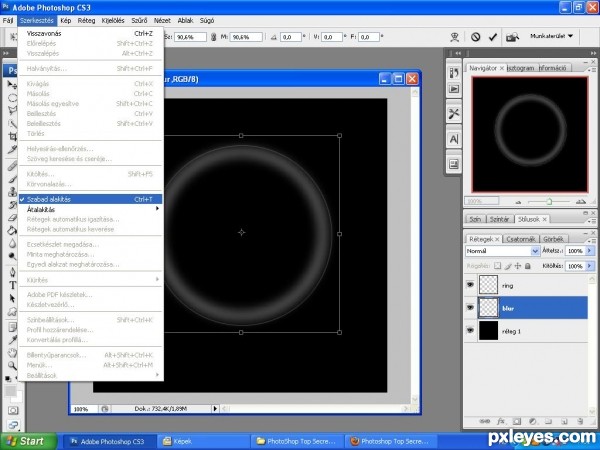Screen dimensions: 600x450
Task: Click the link layers icon in Layers panel
Action: tap(484, 421)
